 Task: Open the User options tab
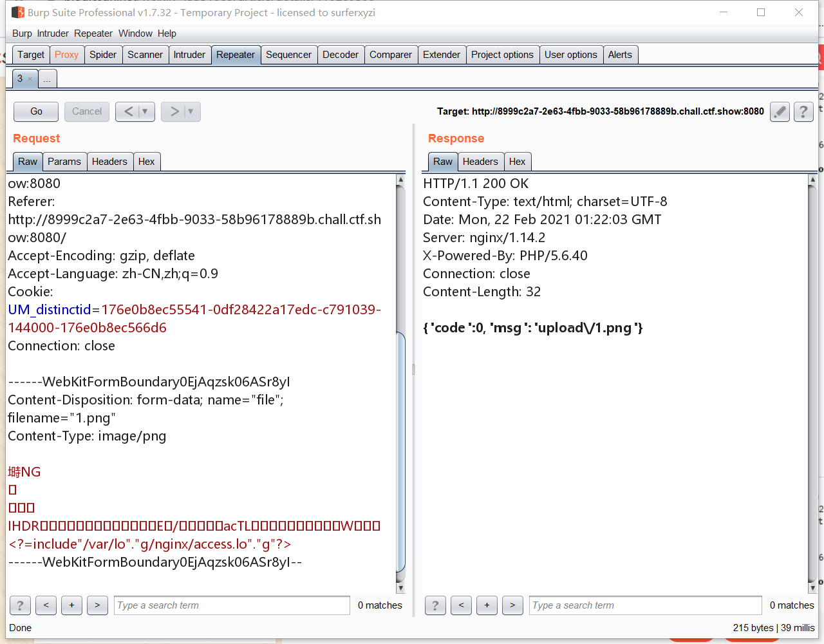(x=571, y=55)
